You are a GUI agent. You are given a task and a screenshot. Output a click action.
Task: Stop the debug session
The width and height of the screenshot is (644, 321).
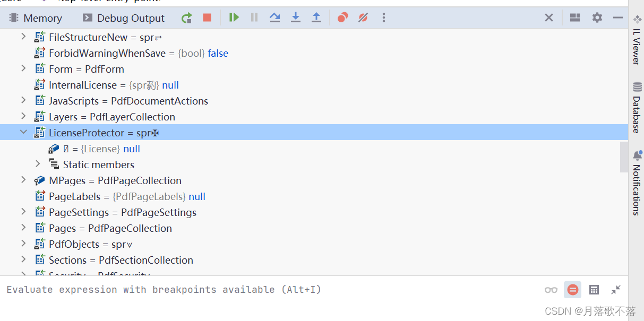click(207, 18)
